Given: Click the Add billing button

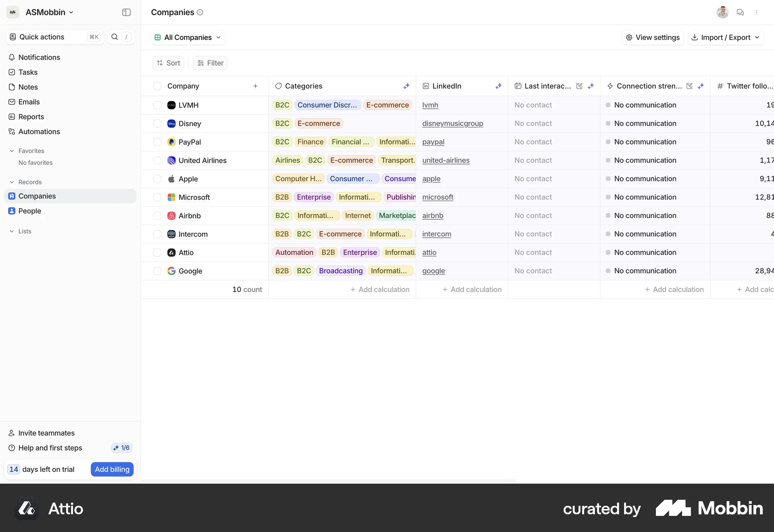Looking at the screenshot, I should pyautogui.click(x=112, y=469).
